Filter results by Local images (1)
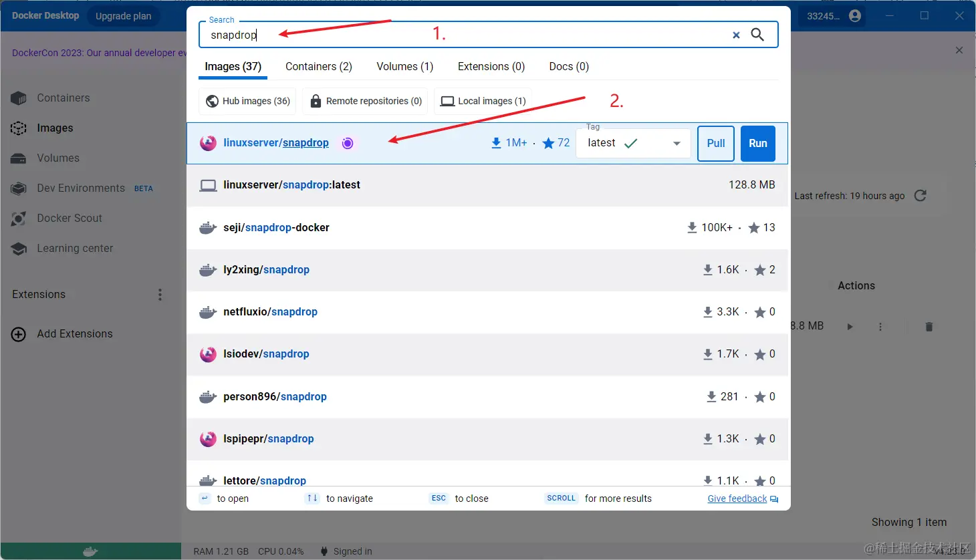Viewport: 976px width, 560px height. point(483,101)
